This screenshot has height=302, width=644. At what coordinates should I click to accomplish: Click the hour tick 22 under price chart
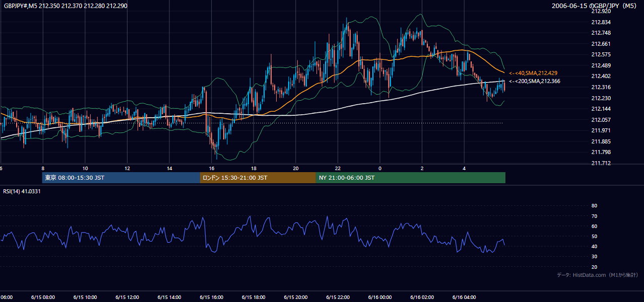point(338,168)
